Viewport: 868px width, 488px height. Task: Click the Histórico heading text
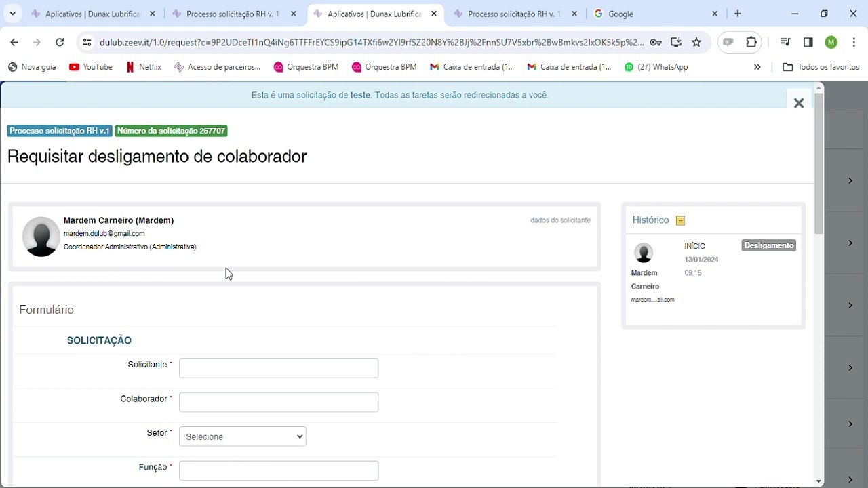[650, 220]
